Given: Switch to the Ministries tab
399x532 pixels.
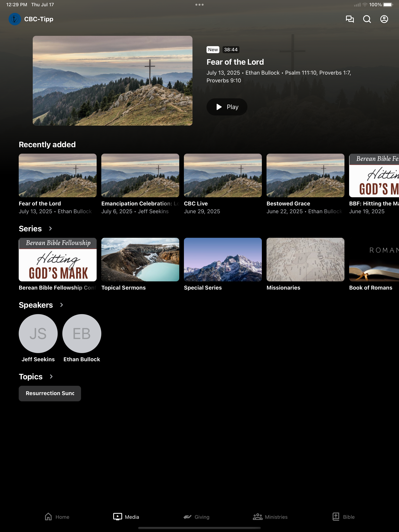Looking at the screenshot, I should pos(270,517).
